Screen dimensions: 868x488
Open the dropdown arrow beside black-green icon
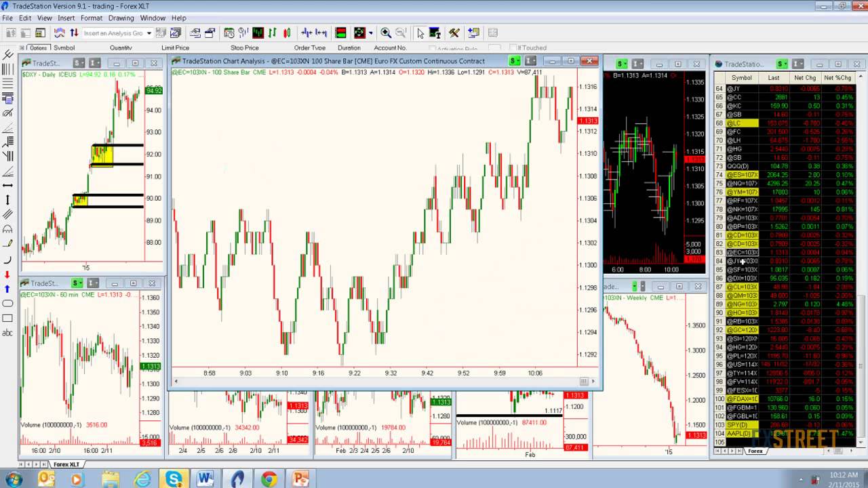click(x=370, y=33)
